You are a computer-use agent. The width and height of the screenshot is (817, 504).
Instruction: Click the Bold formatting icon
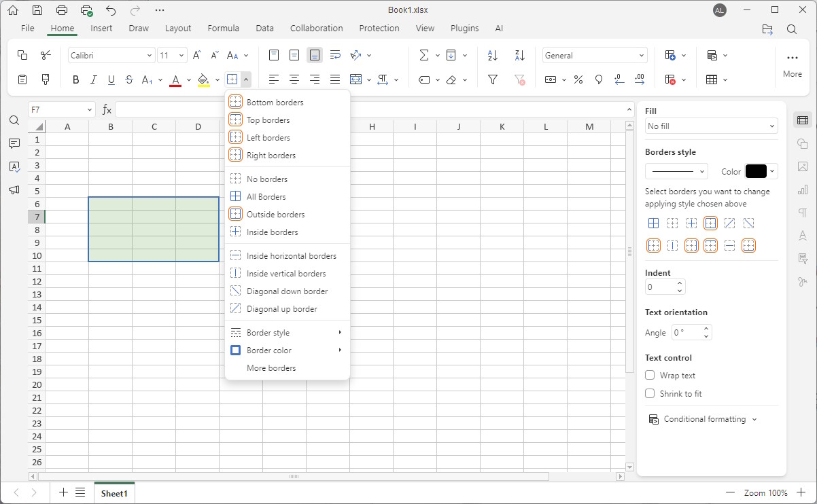tap(76, 80)
